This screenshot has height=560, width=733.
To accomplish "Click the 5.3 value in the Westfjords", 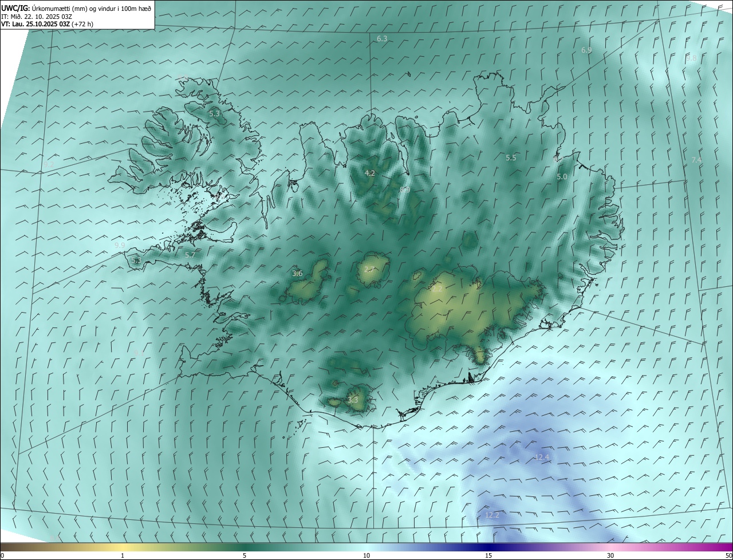I will point(214,114).
